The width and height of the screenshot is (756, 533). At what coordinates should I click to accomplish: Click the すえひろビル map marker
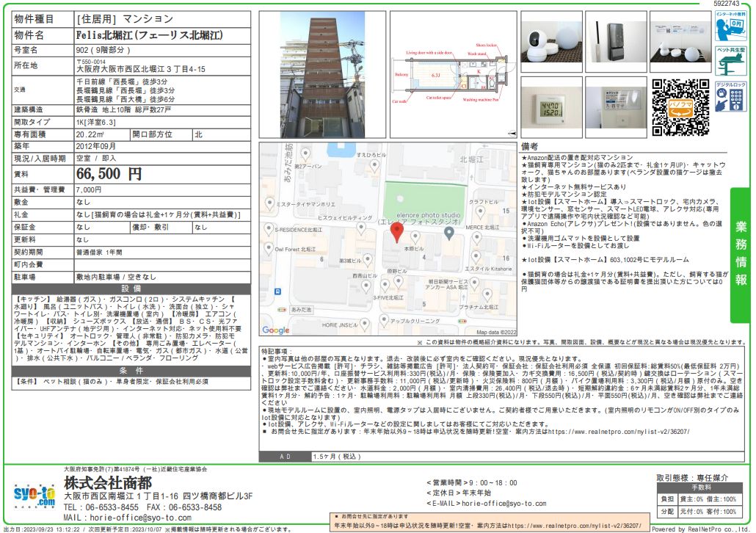(x=374, y=165)
